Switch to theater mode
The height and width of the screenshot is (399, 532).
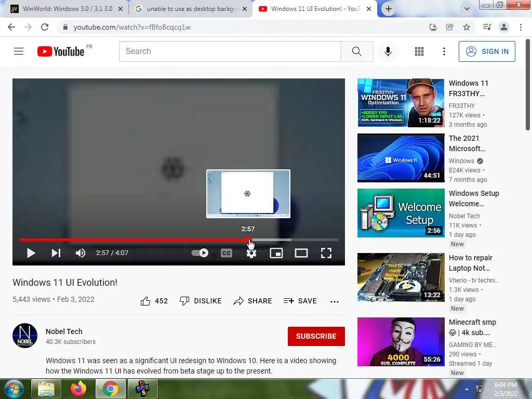(301, 253)
